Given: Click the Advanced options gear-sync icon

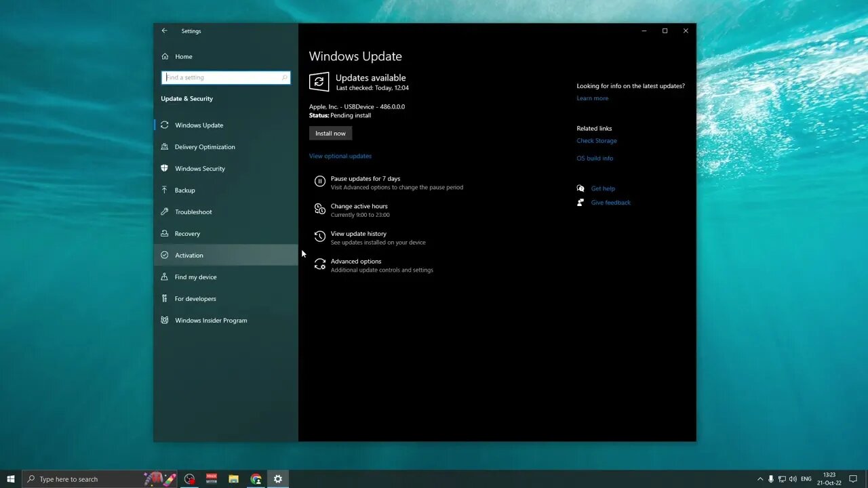Looking at the screenshot, I should pos(320,264).
